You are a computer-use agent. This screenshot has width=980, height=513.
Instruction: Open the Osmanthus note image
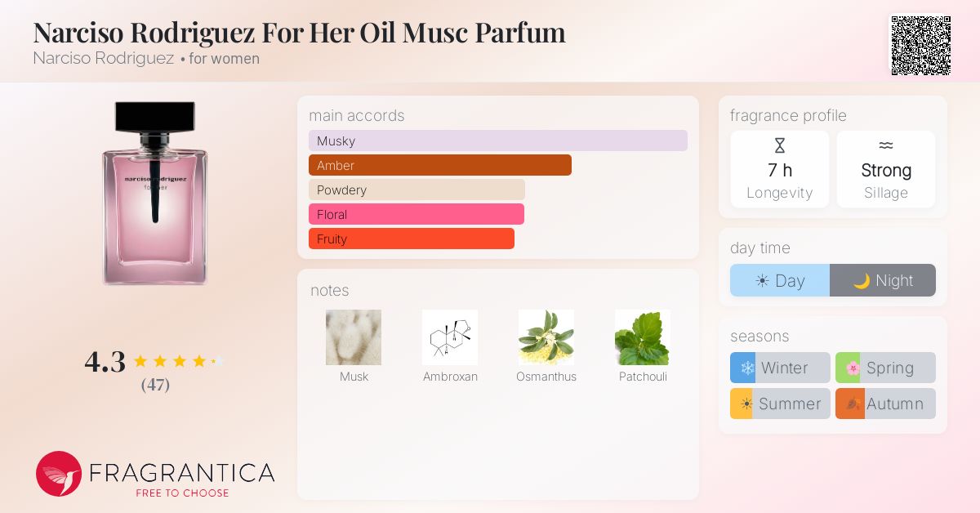point(546,337)
